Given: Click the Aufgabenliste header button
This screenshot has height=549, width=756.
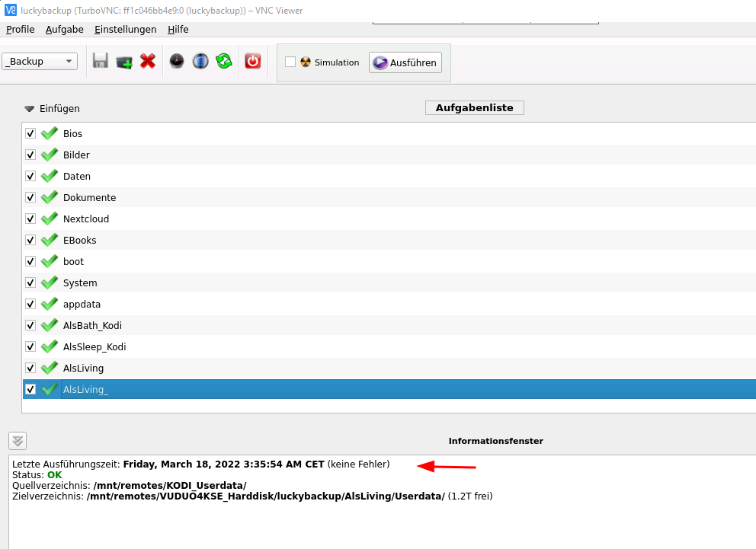Looking at the screenshot, I should (475, 108).
